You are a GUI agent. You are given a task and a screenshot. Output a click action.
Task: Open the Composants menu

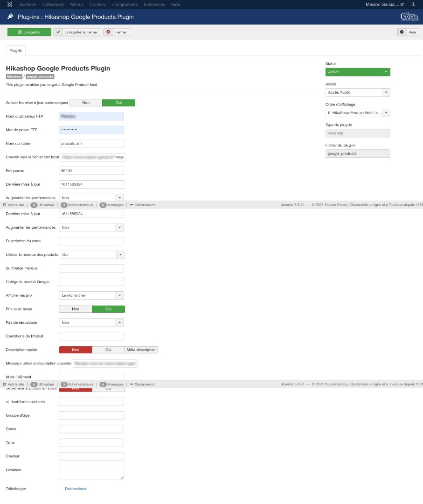(x=125, y=5)
